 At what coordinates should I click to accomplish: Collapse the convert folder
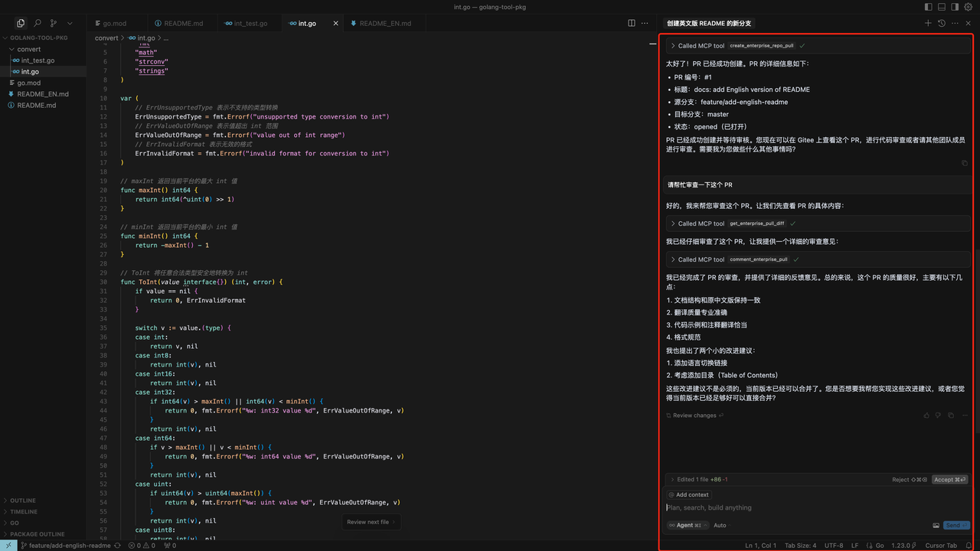point(43,49)
